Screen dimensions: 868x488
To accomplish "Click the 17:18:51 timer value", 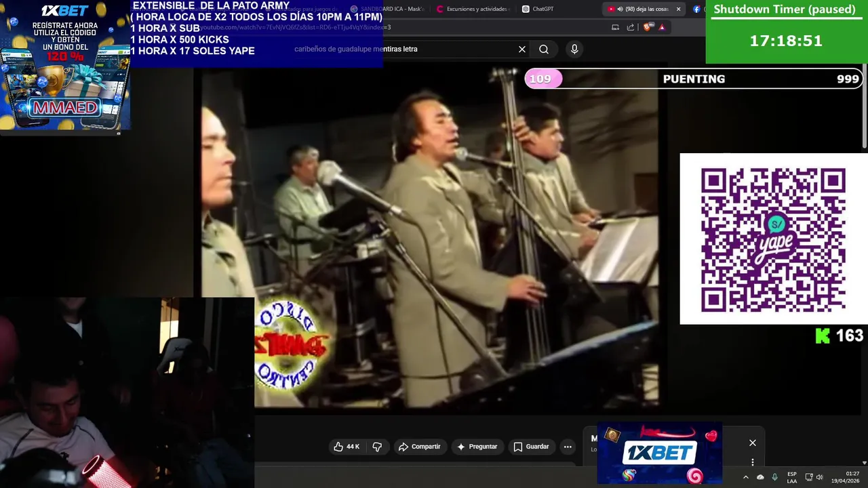I will pyautogui.click(x=786, y=41).
